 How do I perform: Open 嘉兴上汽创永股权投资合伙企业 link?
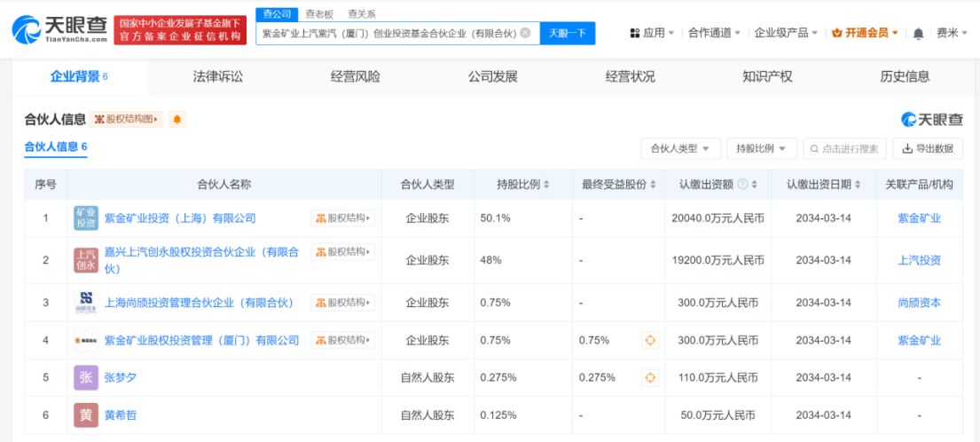click(202, 260)
